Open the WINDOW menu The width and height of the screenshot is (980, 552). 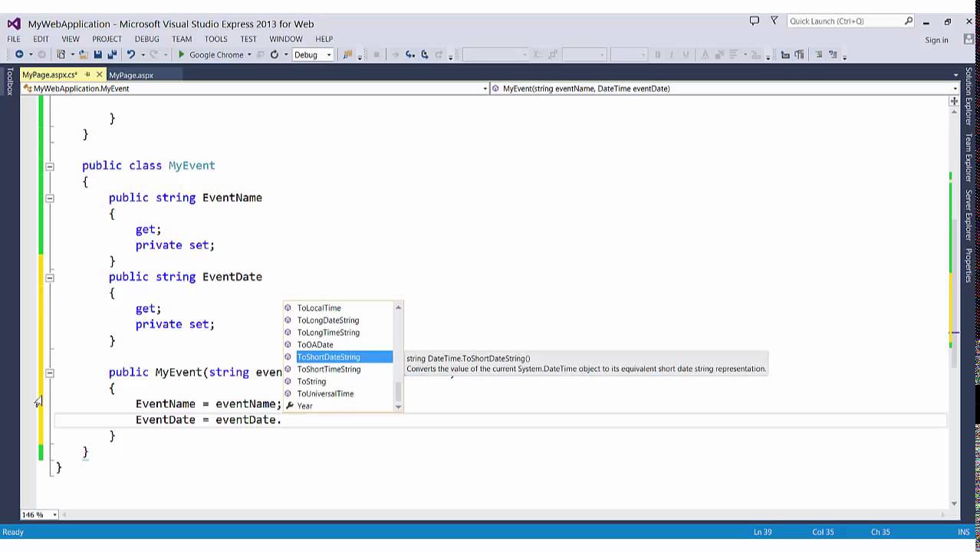click(286, 39)
